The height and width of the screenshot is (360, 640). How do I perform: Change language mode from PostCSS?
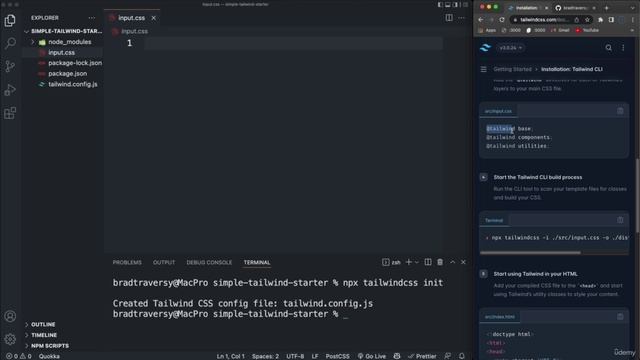click(338, 356)
